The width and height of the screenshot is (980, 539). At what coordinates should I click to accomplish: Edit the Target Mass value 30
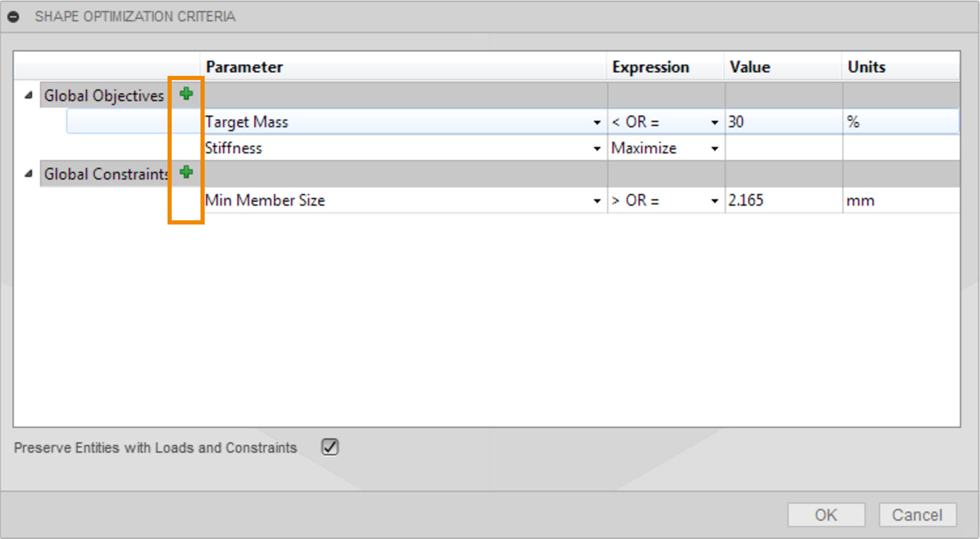[x=780, y=122]
